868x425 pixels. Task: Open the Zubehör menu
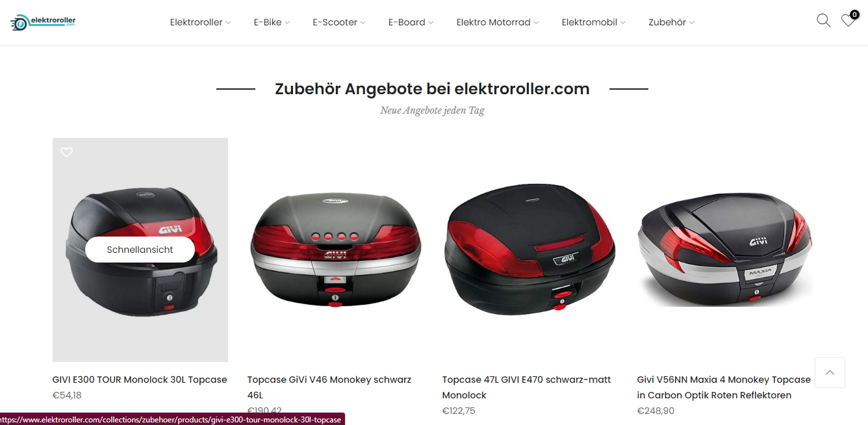tap(671, 22)
